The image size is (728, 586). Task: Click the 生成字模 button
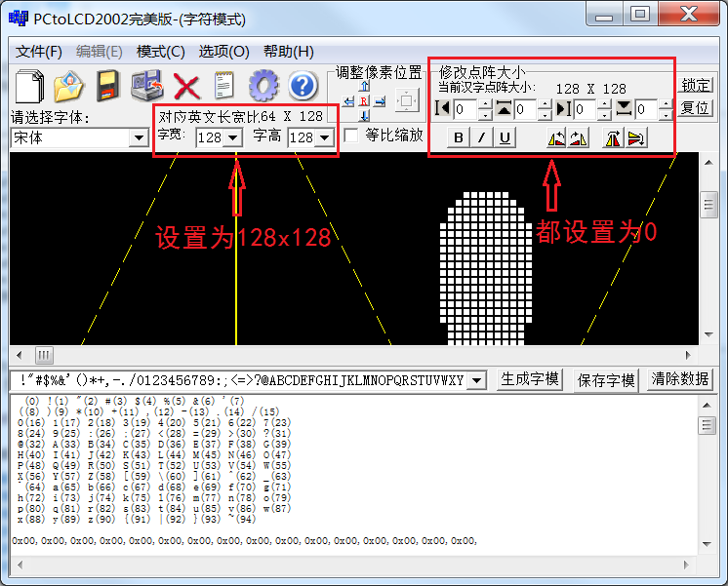click(530, 379)
